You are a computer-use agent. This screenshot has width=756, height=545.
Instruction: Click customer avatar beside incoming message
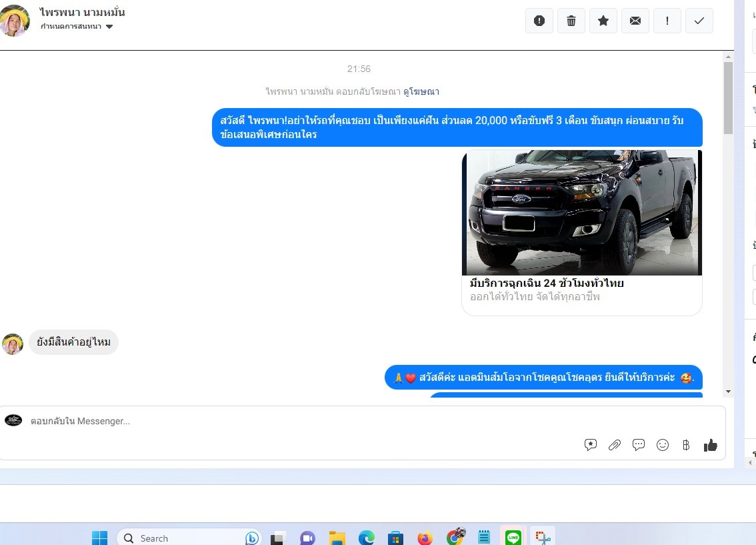click(x=13, y=344)
